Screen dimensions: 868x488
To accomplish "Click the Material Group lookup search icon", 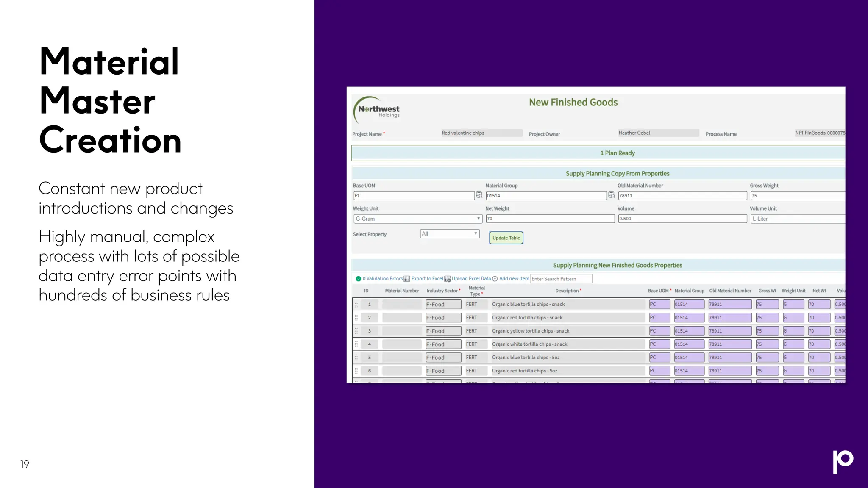I will (x=611, y=195).
